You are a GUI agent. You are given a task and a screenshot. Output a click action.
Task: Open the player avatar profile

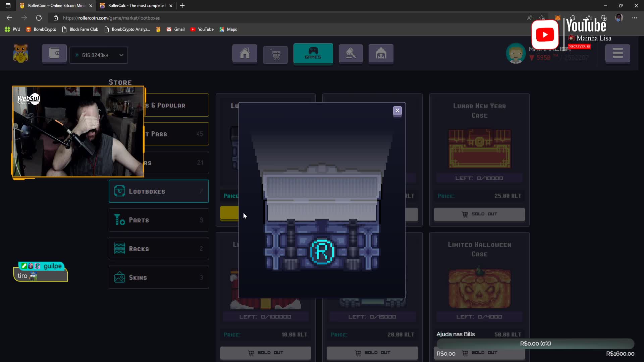tap(516, 53)
